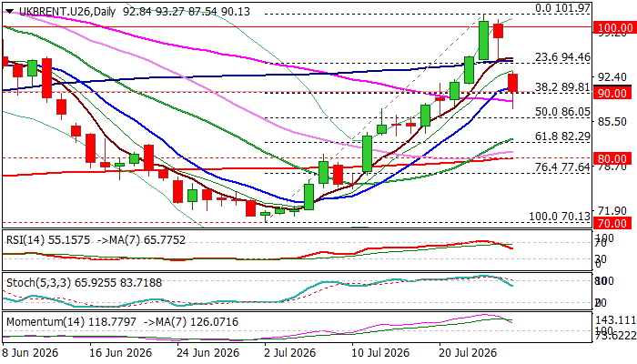
Task: Select the UKBRENT.U26,Daily chart title
Action: [67, 12]
